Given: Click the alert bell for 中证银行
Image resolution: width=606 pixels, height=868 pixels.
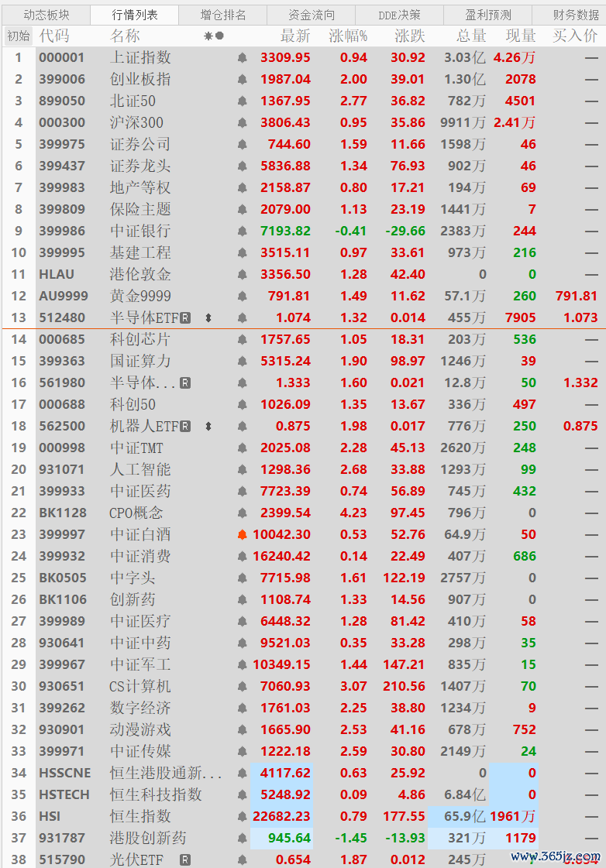Looking at the screenshot, I should click(242, 231).
